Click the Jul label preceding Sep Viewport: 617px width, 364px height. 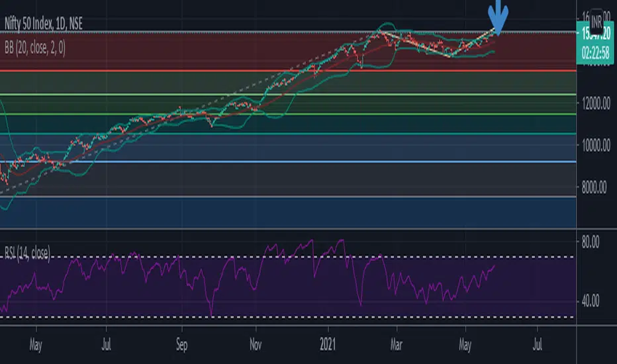coord(106,345)
